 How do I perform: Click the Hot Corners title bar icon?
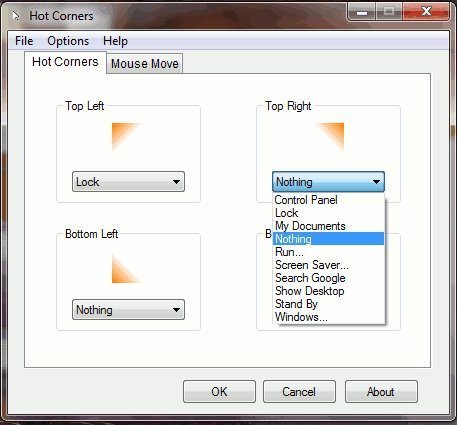16,16
